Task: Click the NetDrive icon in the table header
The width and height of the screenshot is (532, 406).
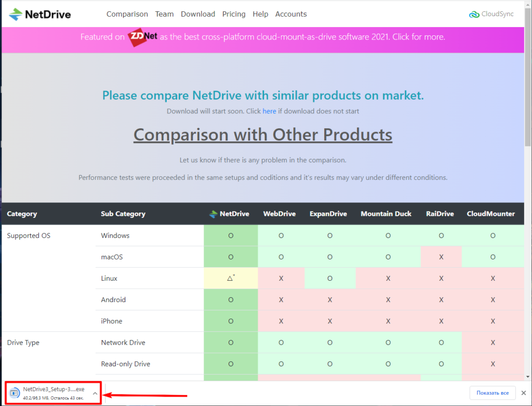Action: click(x=212, y=214)
